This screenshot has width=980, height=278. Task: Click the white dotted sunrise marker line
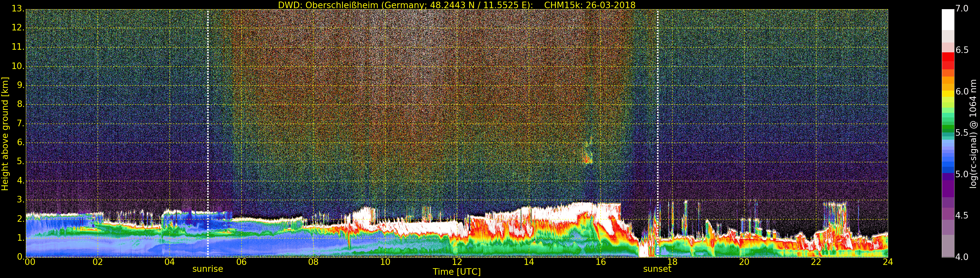point(208,133)
